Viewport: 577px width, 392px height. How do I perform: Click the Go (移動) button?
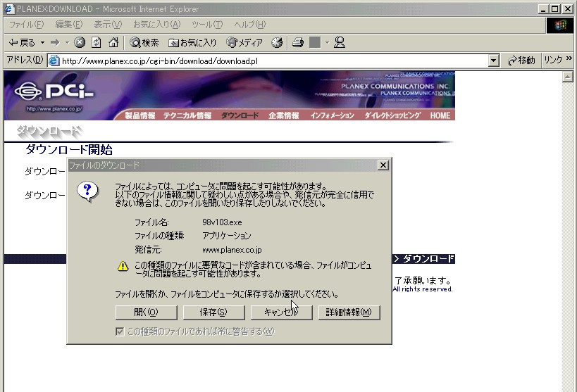pos(521,61)
